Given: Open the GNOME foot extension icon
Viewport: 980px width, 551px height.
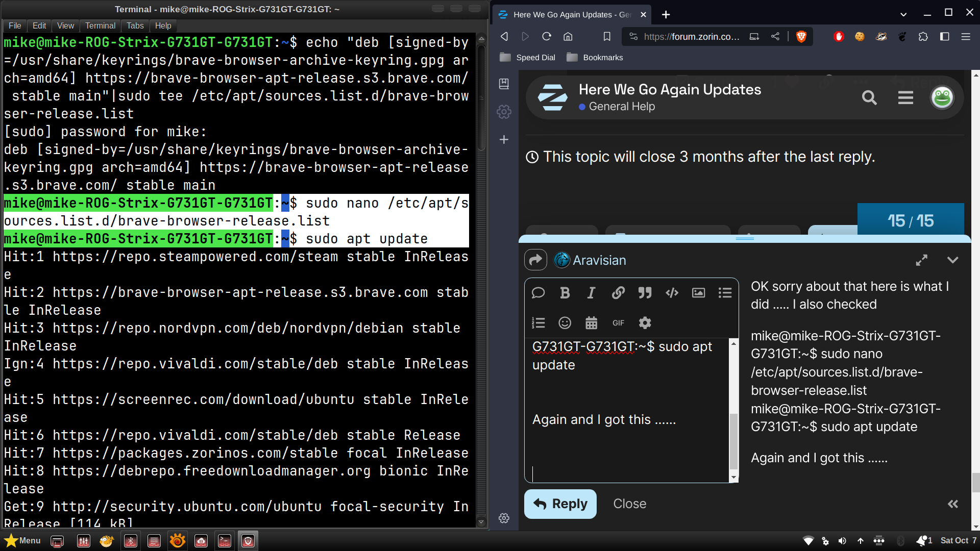Looking at the screenshot, I should click(x=902, y=36).
